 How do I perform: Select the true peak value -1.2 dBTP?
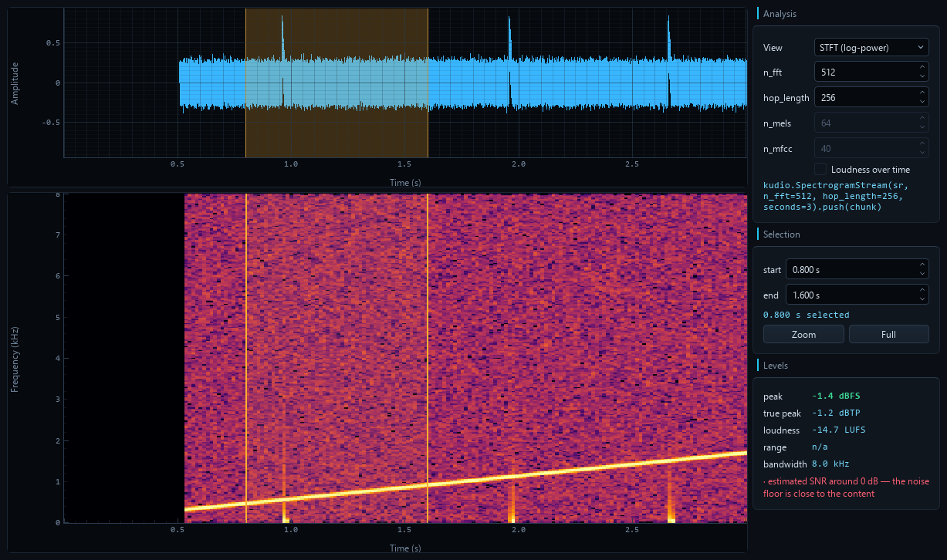tap(836, 413)
